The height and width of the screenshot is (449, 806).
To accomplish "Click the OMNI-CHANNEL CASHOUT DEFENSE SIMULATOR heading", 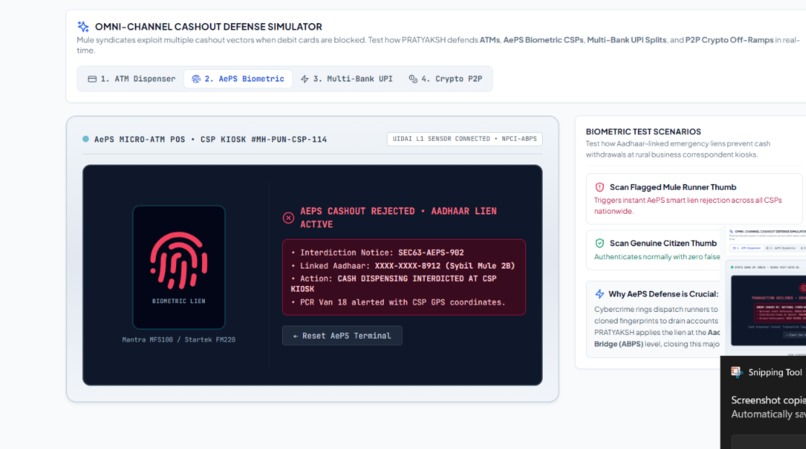I will (208, 27).
